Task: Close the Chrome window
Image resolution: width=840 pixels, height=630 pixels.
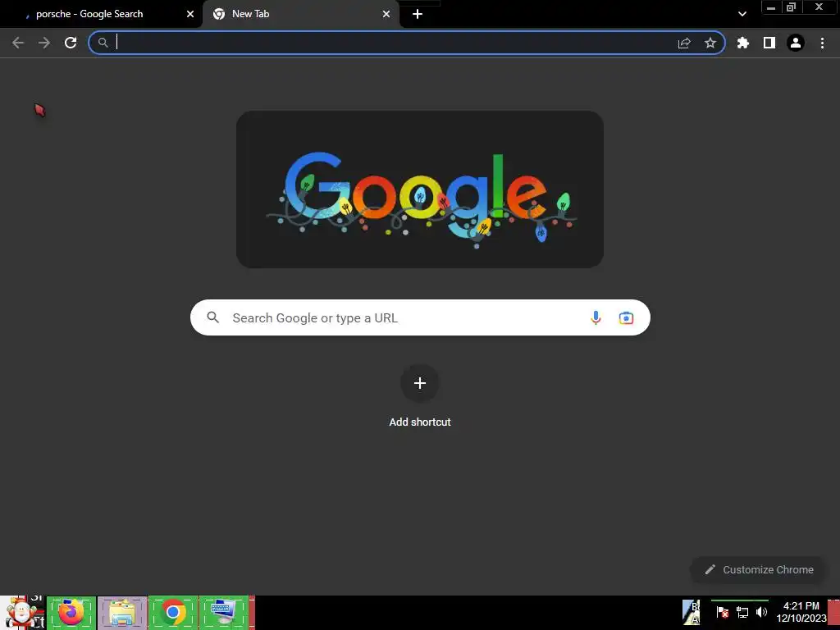Action: [x=819, y=7]
